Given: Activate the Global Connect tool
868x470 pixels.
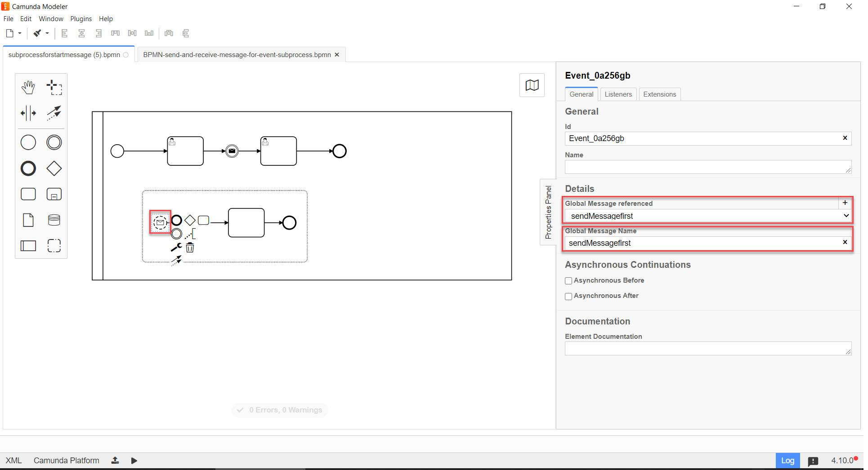Looking at the screenshot, I should coord(54,113).
